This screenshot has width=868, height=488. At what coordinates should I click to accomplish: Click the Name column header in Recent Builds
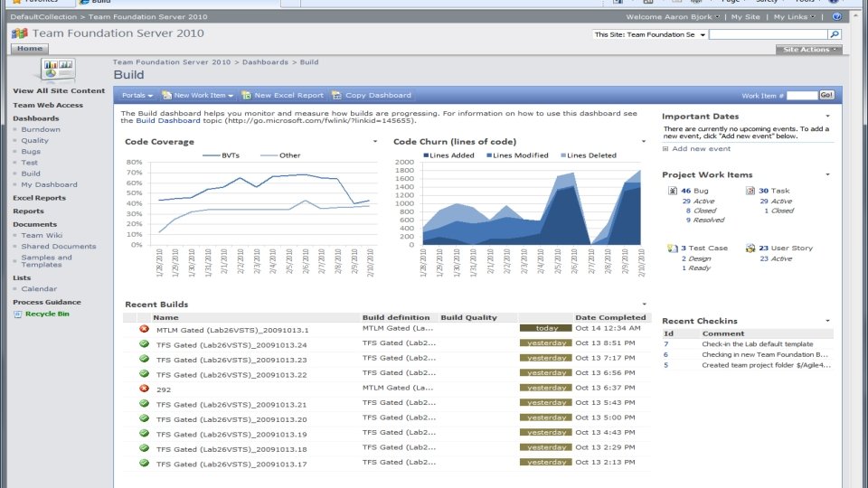pyautogui.click(x=165, y=317)
